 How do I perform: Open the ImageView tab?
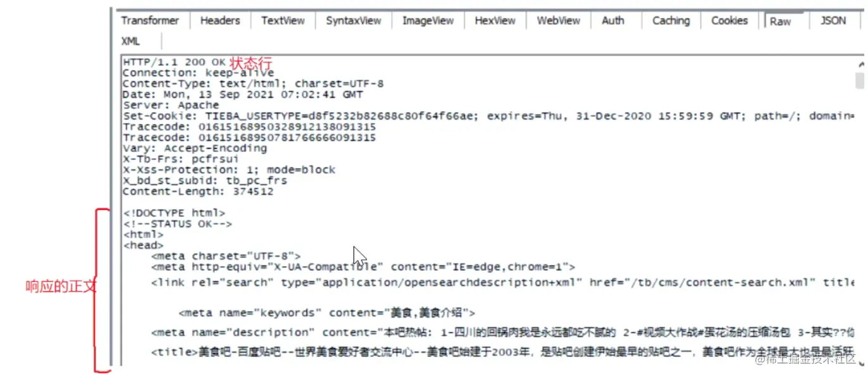[428, 21]
